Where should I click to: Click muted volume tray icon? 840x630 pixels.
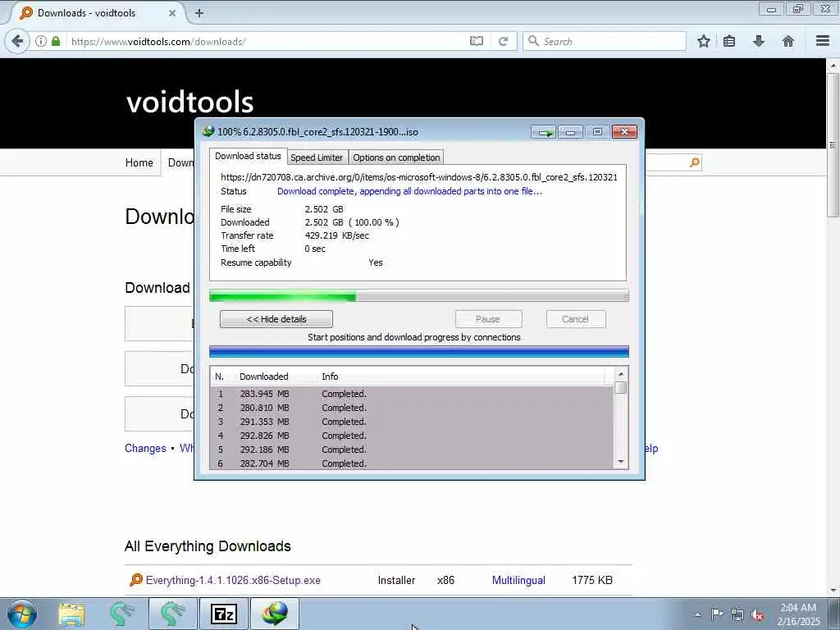pos(757,614)
